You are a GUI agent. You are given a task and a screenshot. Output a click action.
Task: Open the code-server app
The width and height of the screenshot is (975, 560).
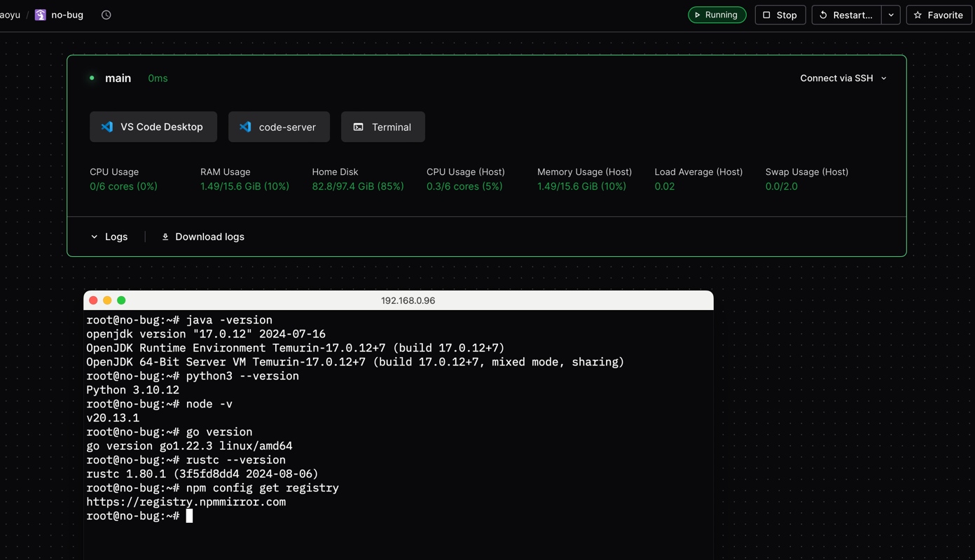point(279,127)
